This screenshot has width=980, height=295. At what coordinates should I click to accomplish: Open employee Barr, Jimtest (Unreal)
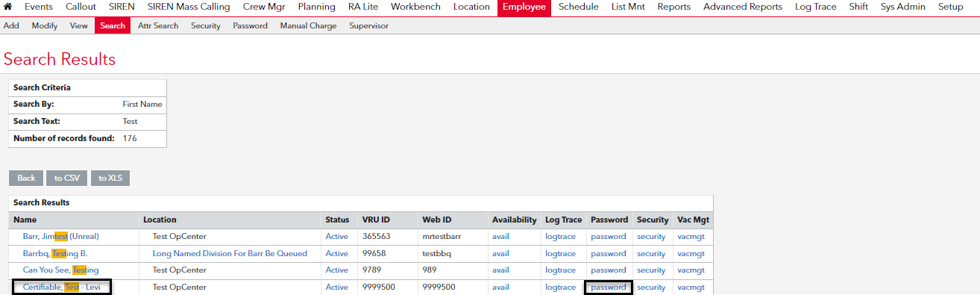61,236
